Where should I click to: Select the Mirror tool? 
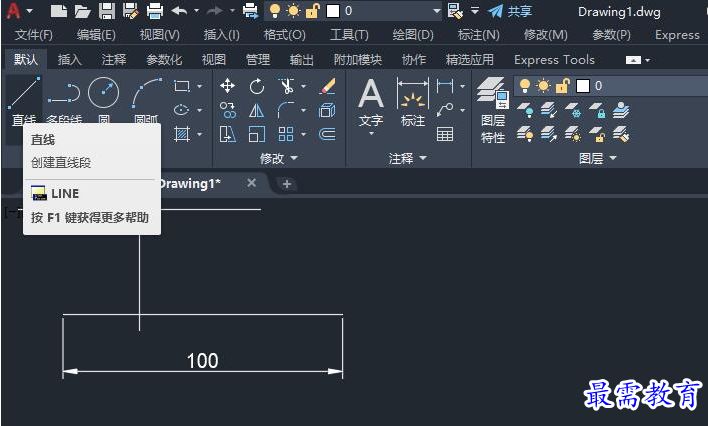[256, 110]
